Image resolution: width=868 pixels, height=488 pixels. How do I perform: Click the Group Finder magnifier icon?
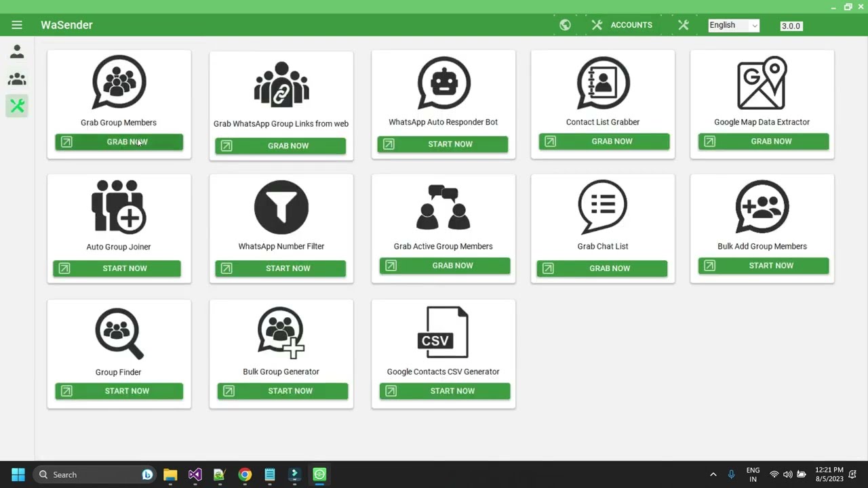click(x=119, y=333)
